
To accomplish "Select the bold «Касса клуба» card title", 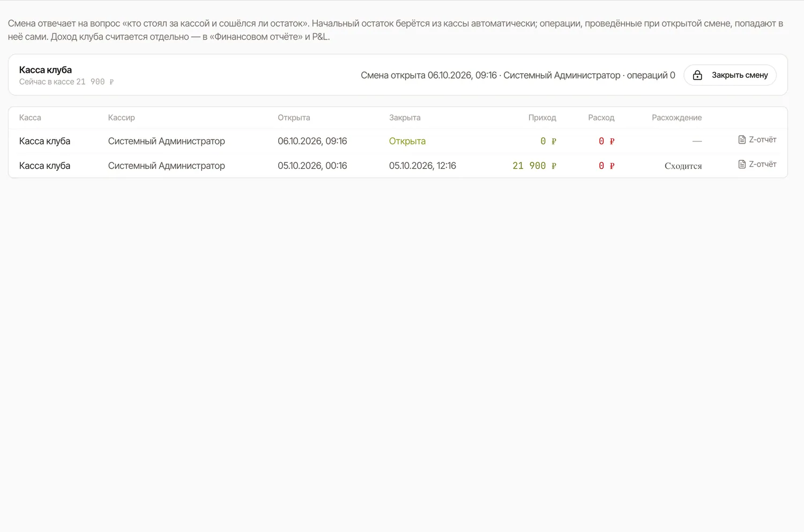I will pyautogui.click(x=46, y=70).
